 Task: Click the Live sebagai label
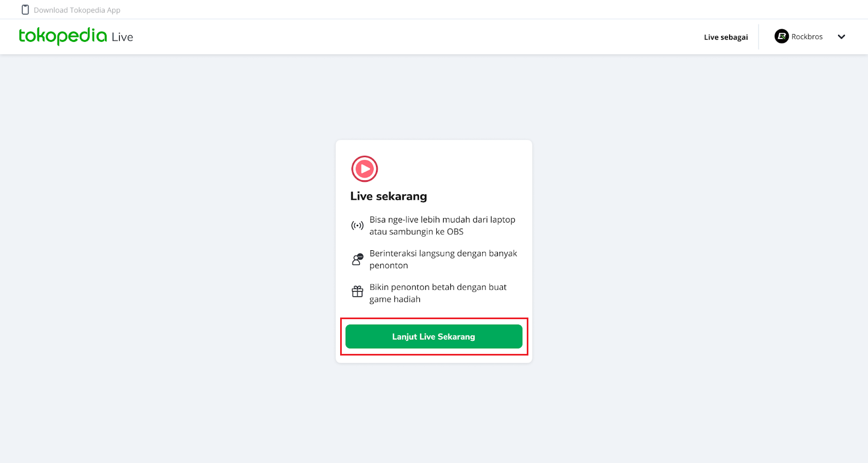(x=726, y=37)
